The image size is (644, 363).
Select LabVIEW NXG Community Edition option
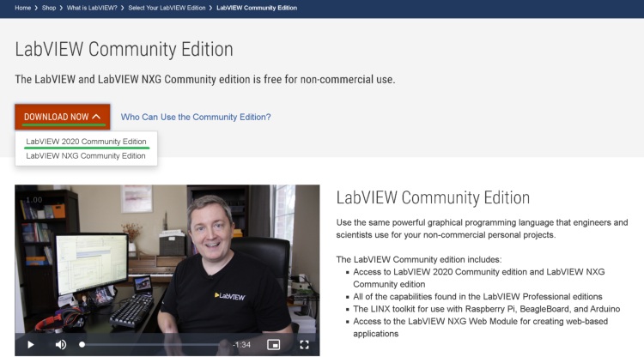(85, 156)
